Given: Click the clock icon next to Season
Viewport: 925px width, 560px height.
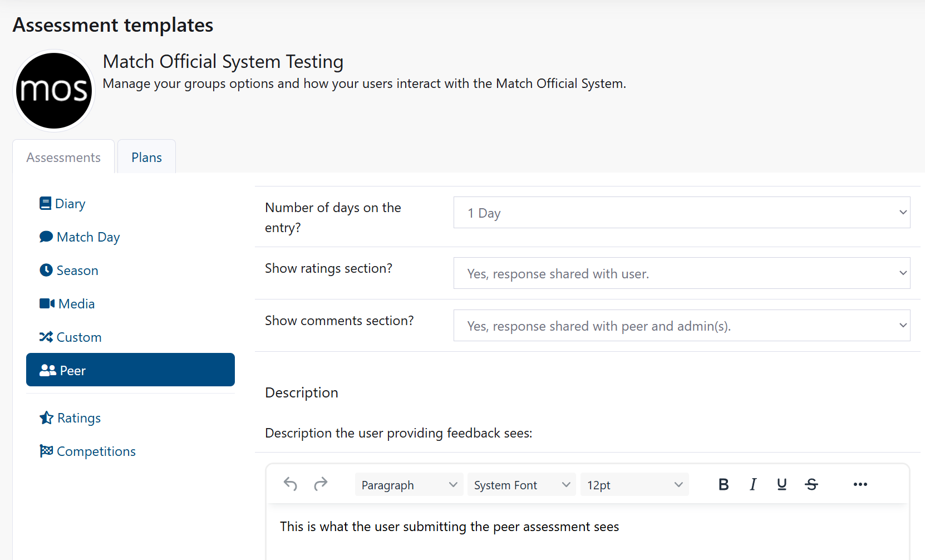Looking at the screenshot, I should [46, 270].
